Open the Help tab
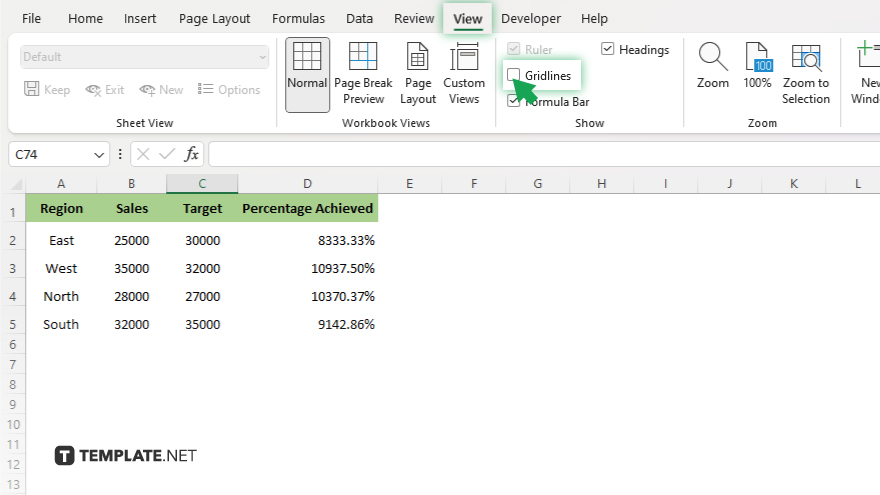Viewport: 880px width, 495px height. pos(594,19)
